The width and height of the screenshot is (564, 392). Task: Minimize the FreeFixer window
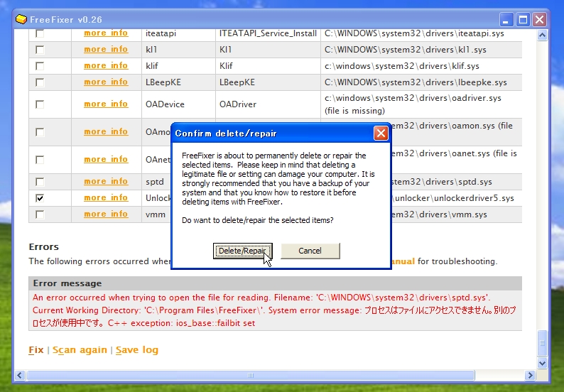[506, 20]
